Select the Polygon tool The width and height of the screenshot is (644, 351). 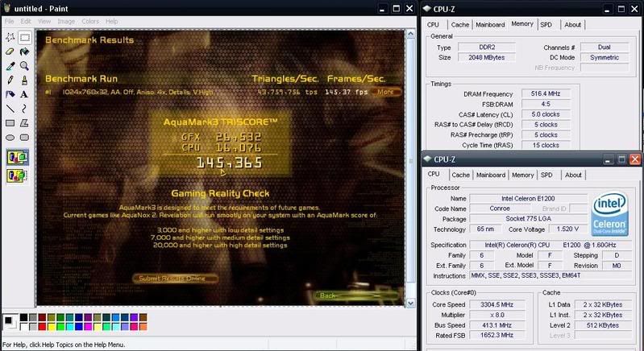coord(25,123)
